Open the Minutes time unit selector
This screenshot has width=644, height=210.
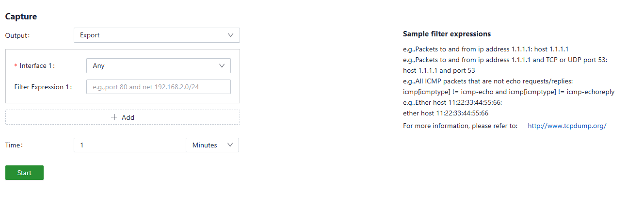click(x=212, y=145)
